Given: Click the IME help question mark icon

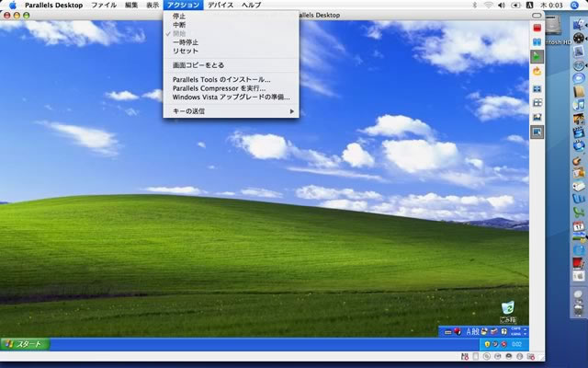Looking at the screenshot, I should 504,331.
